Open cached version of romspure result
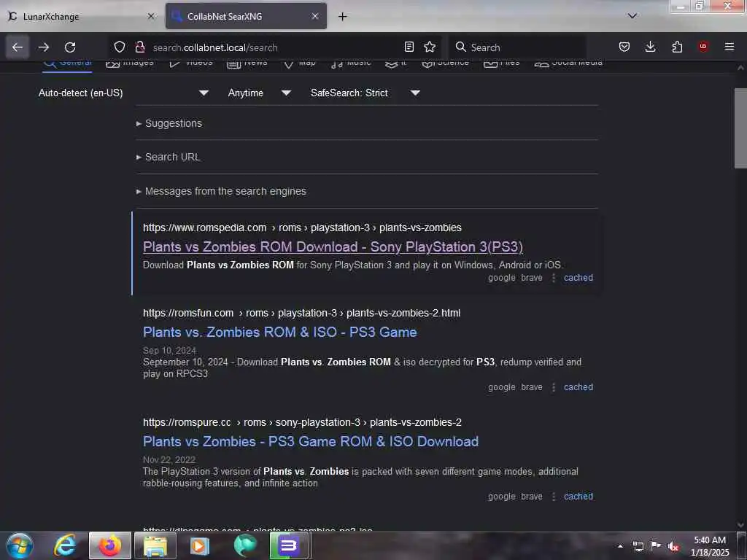This screenshot has width=747, height=560. pos(578,496)
